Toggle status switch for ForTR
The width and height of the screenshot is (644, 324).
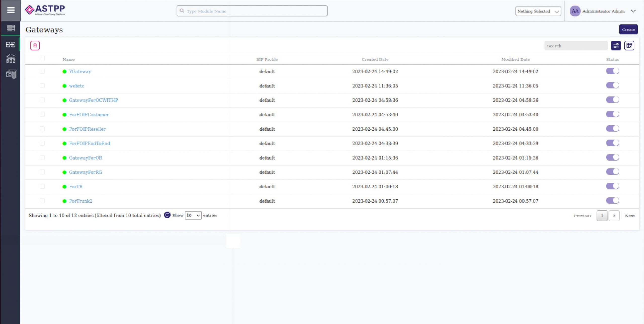(613, 186)
